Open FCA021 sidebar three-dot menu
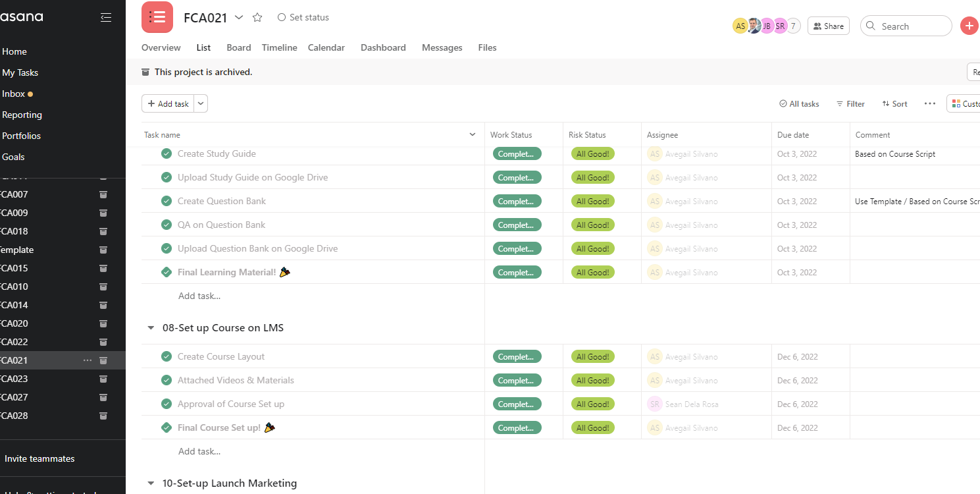980x494 pixels. pyautogui.click(x=88, y=360)
